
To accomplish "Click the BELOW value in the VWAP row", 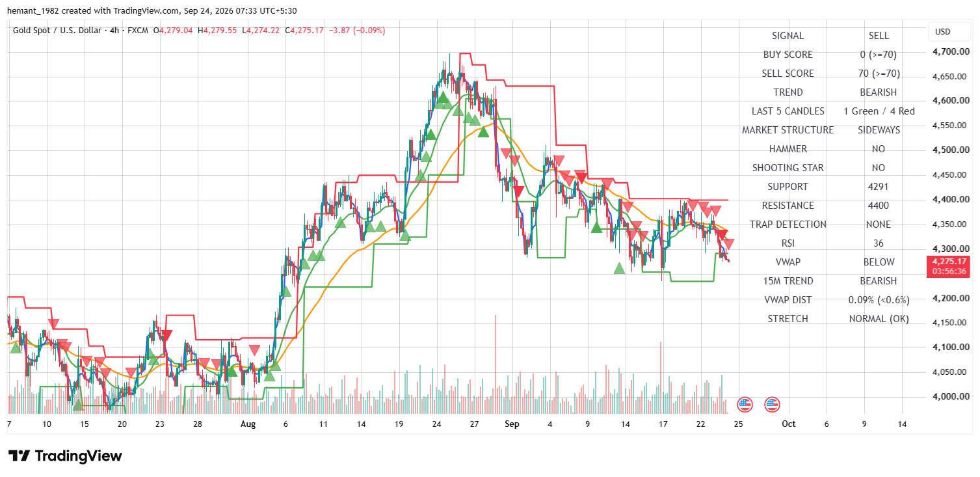I will [x=879, y=262].
